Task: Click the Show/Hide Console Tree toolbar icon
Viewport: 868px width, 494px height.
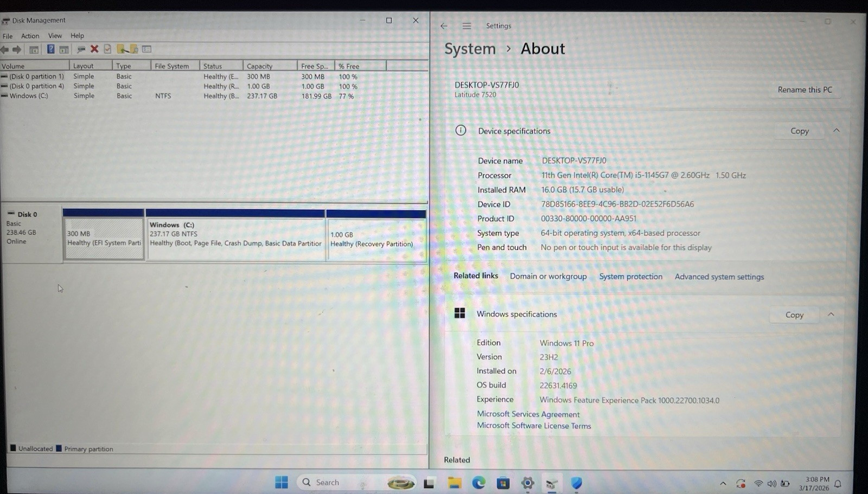Action: pyautogui.click(x=34, y=49)
